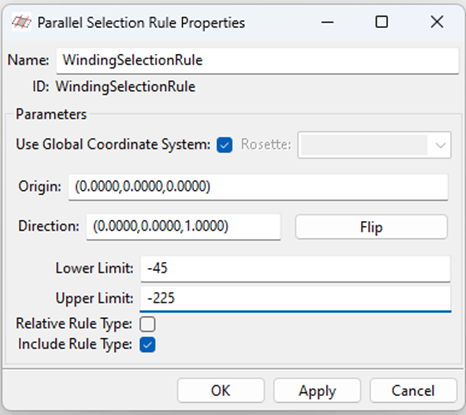
Task: Click into the Upper Limit field
Action: 296,298
